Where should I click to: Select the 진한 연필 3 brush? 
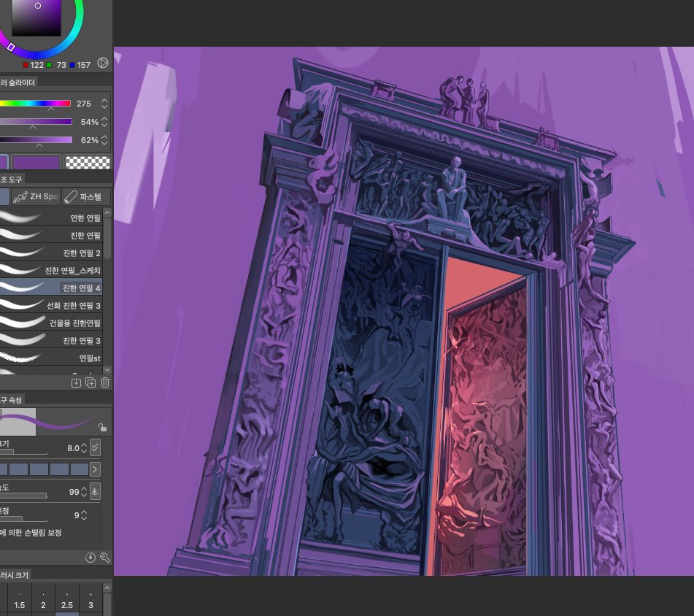click(x=51, y=340)
